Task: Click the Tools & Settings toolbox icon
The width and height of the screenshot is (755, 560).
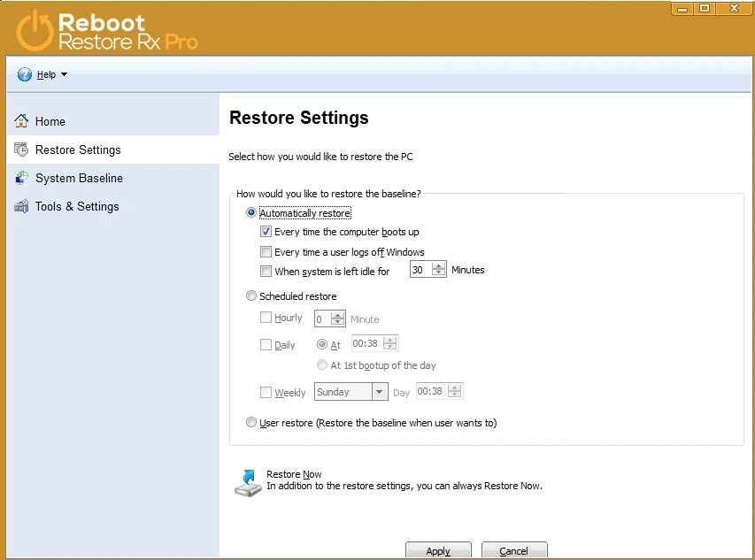Action: (21, 206)
